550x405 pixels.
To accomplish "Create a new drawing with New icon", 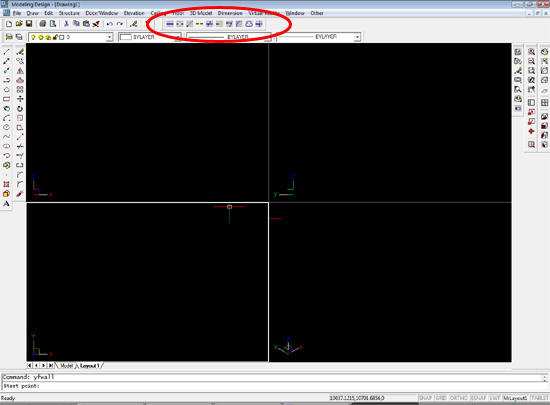I will (x=9, y=24).
